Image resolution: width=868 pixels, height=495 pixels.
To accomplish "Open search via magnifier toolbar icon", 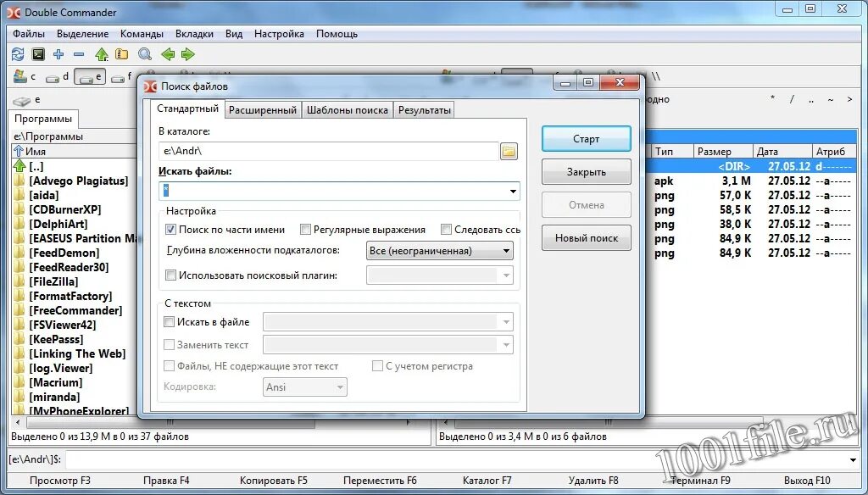I will point(145,54).
